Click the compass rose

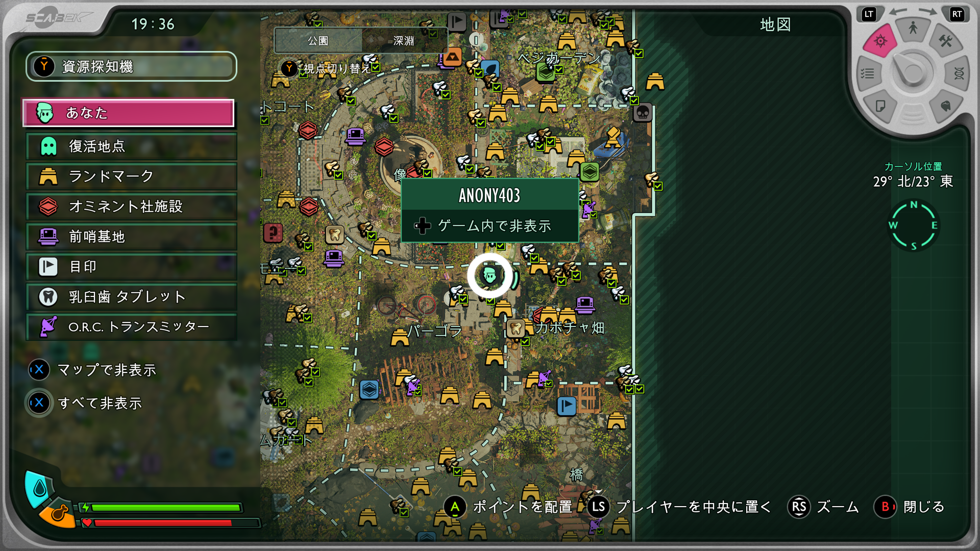click(x=914, y=225)
